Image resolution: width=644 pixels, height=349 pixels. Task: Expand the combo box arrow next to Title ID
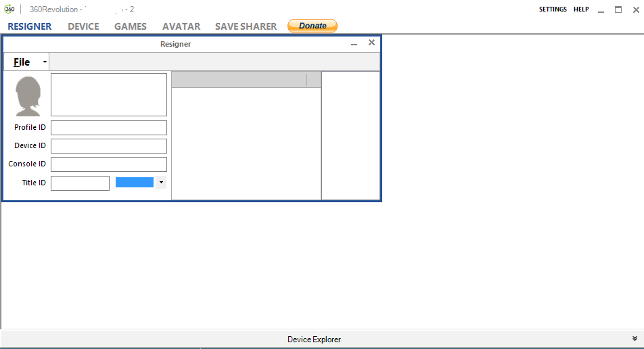coord(161,183)
